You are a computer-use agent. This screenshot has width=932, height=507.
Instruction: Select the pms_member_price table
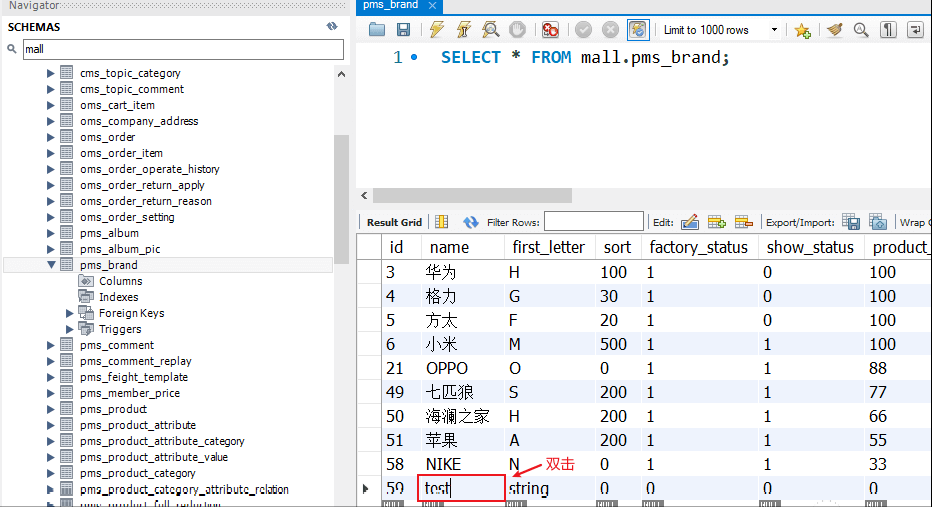tap(130, 393)
